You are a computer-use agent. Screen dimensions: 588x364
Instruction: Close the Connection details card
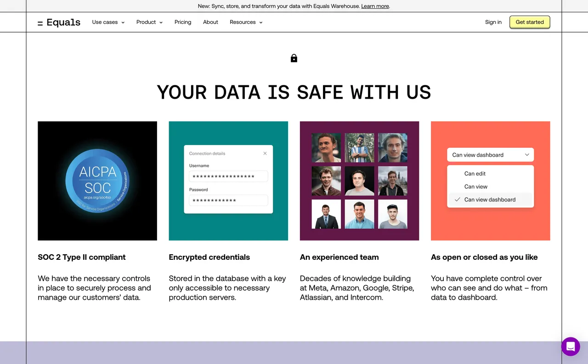[265, 153]
